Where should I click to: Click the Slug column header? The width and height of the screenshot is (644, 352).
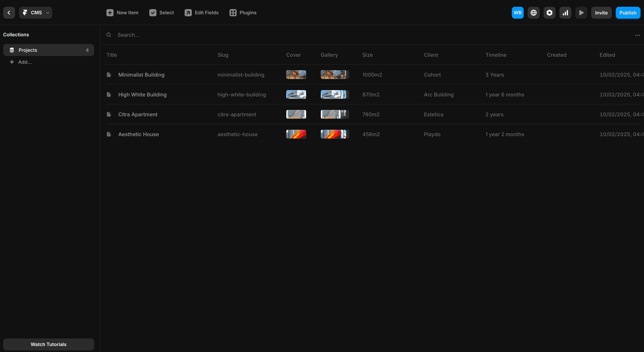[223, 55]
